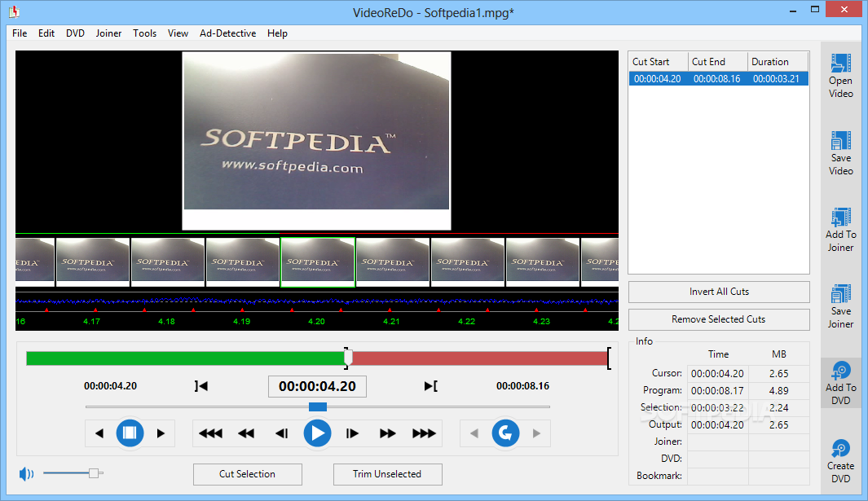868x501 pixels.
Task: Open the Joiner menu
Action: (x=108, y=33)
